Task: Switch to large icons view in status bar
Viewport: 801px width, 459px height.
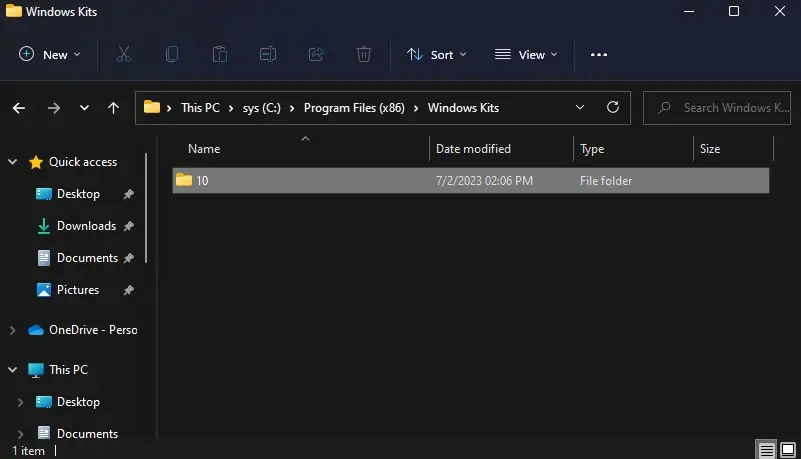Action: point(788,450)
